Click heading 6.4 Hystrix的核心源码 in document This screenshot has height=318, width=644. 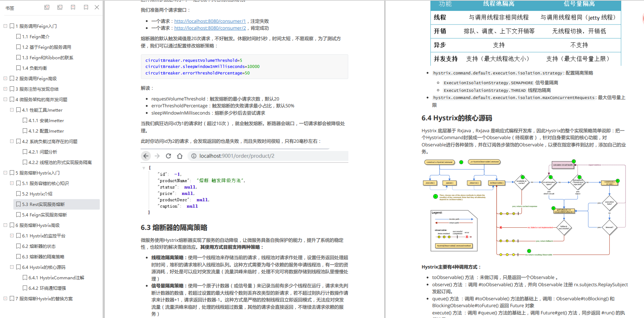click(x=457, y=118)
